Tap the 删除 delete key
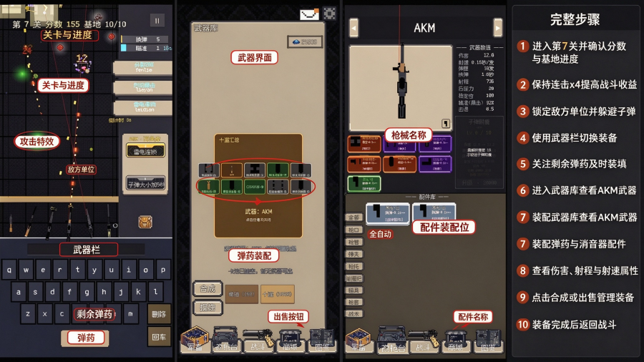The image size is (644, 362). [159, 314]
